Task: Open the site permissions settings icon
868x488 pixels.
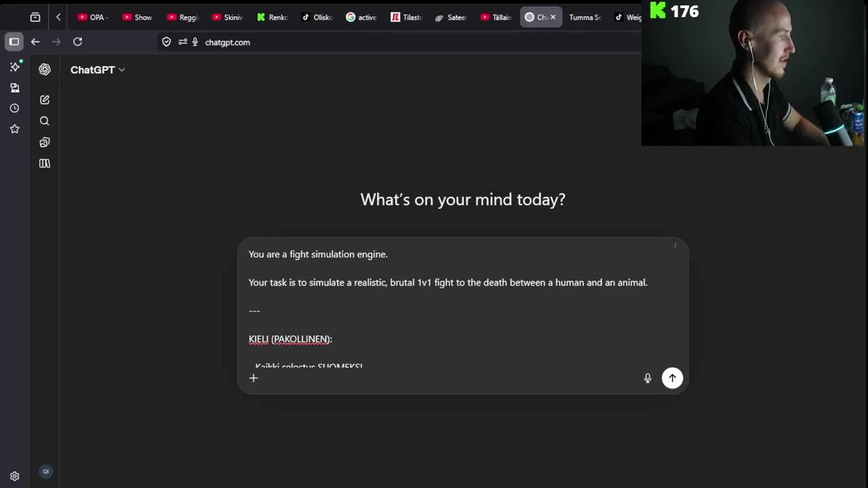Action: pyautogui.click(x=182, y=42)
